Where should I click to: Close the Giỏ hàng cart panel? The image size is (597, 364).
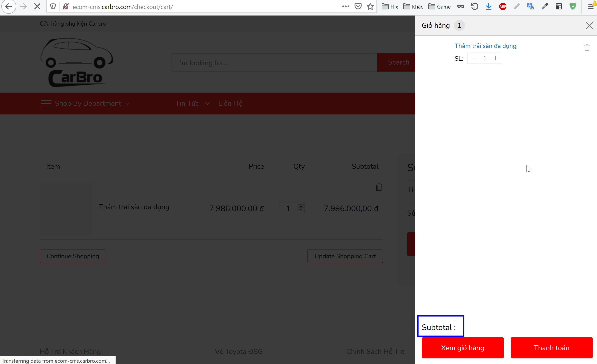click(589, 25)
